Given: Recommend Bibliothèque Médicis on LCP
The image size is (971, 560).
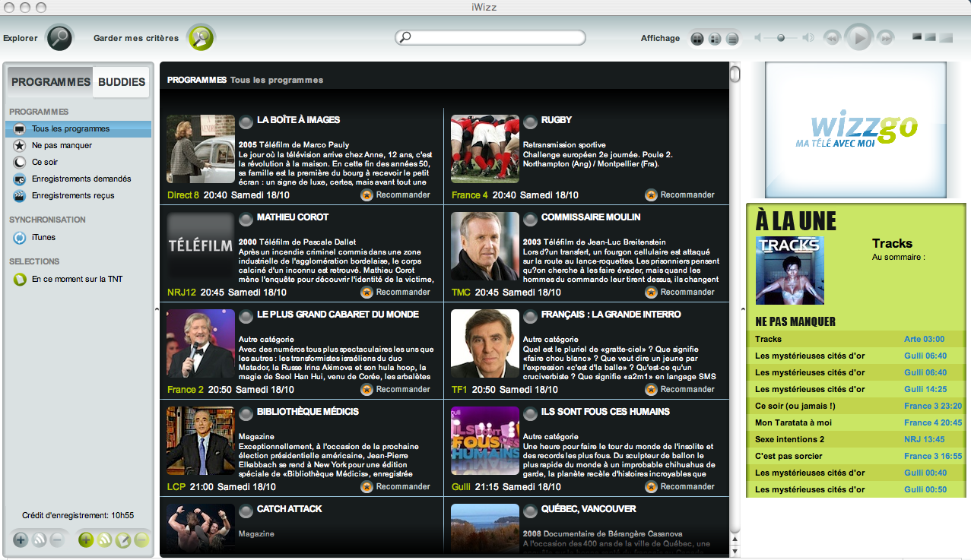Looking at the screenshot, I should pos(395,487).
